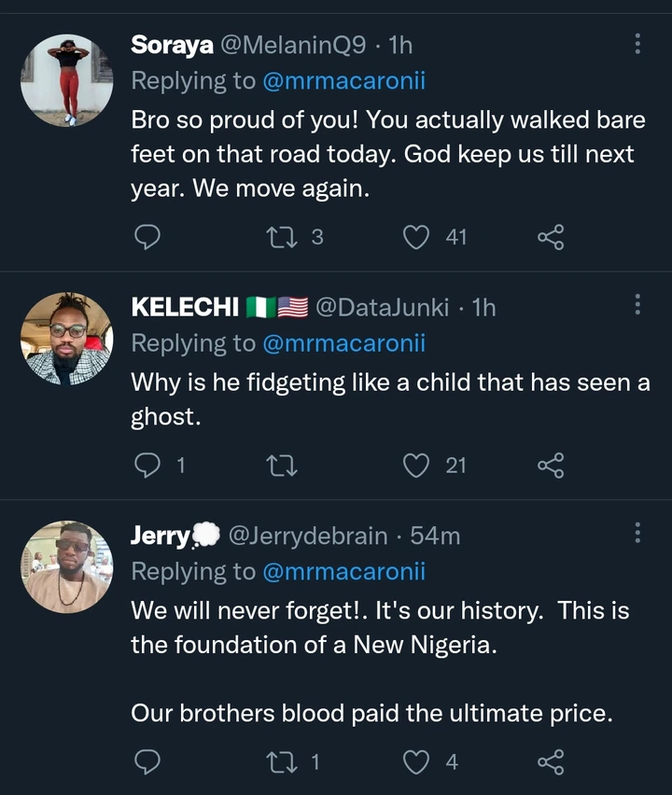Reply to KELECHI's tweet
This screenshot has width=672, height=795.
click(147, 465)
